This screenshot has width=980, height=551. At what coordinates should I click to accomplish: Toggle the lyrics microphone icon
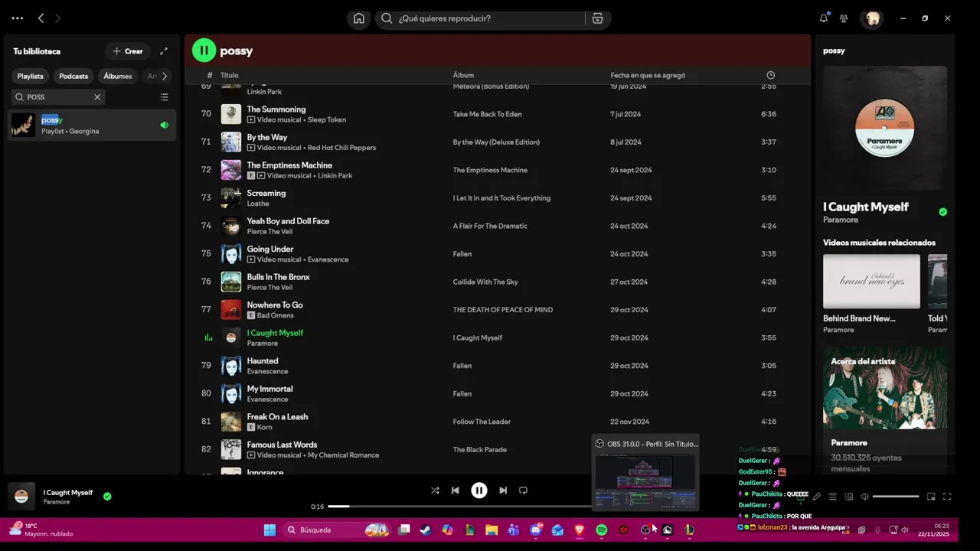click(817, 497)
